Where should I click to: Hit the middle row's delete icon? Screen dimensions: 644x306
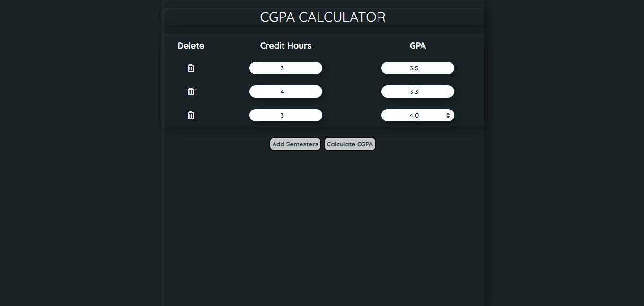[x=191, y=92]
